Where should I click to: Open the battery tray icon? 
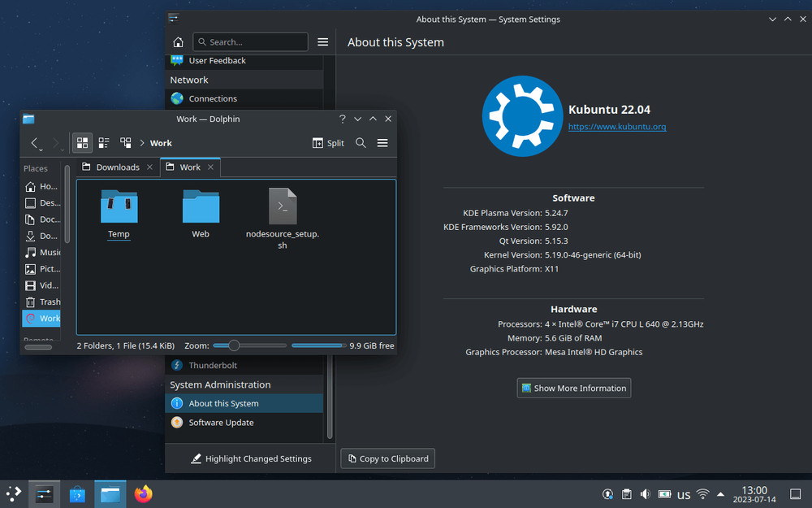[664, 494]
